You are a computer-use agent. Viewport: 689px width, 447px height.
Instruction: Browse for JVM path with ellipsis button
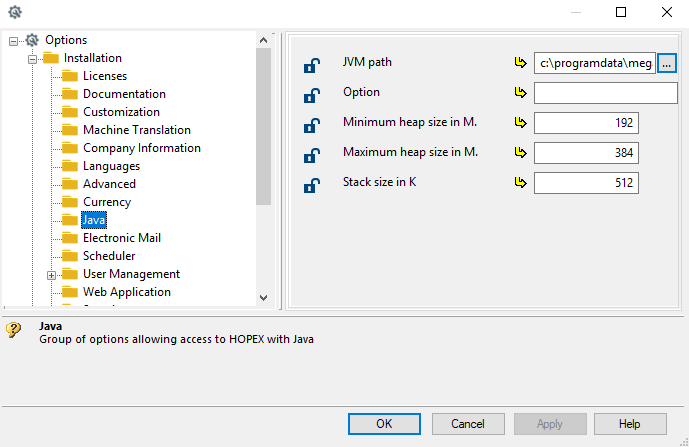pos(667,63)
